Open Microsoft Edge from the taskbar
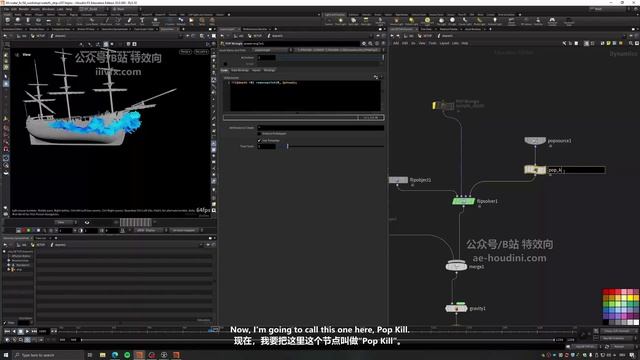The height and width of the screenshot is (360, 640). click(x=115, y=355)
